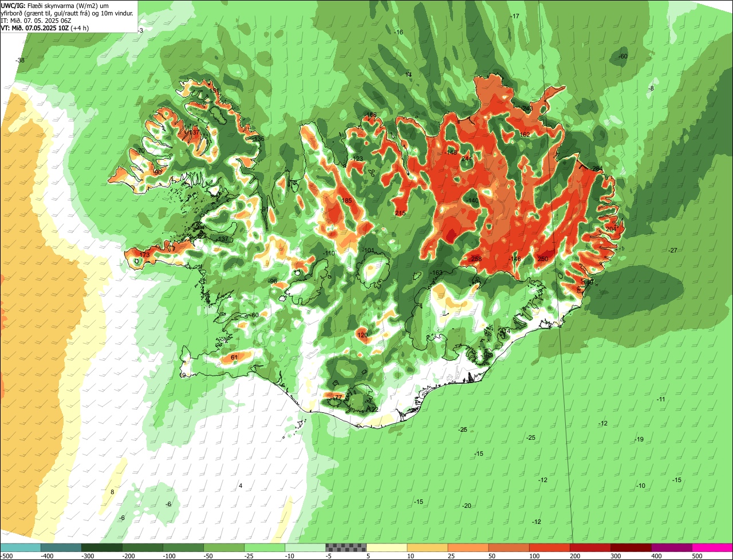Pick the dark maroon 300 to 400 swatch
This screenshot has height=560, width=733.
pos(631,547)
